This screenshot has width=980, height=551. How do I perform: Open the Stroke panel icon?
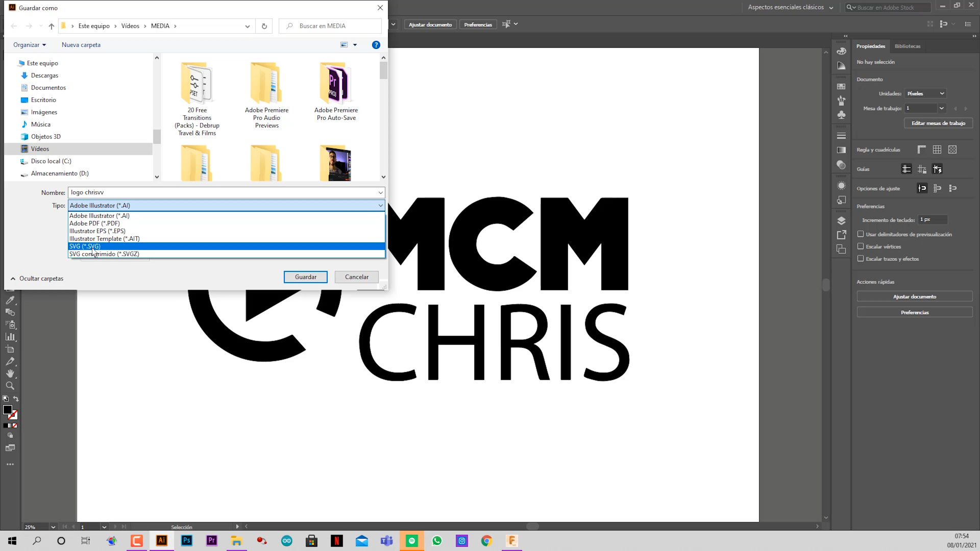(x=841, y=136)
